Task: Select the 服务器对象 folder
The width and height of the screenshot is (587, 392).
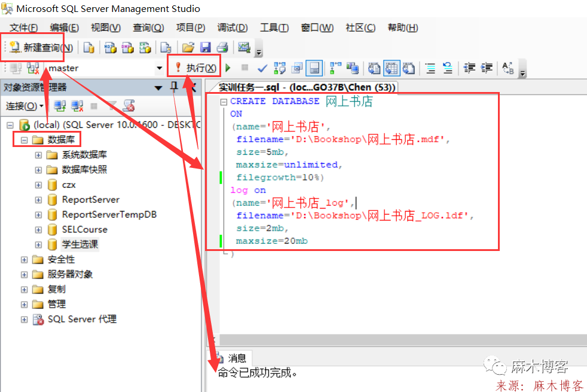Action: (x=69, y=274)
